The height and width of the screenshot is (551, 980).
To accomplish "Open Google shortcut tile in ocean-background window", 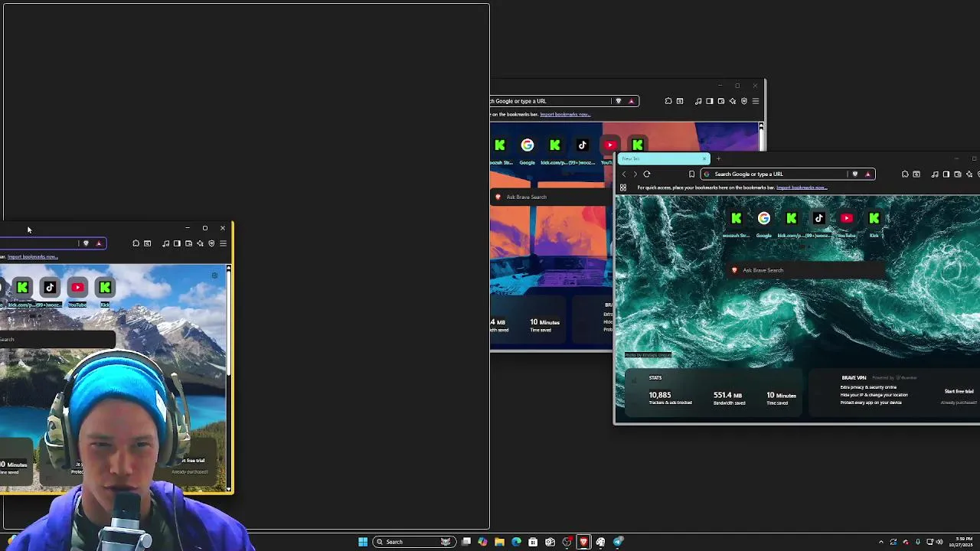I will (763, 219).
